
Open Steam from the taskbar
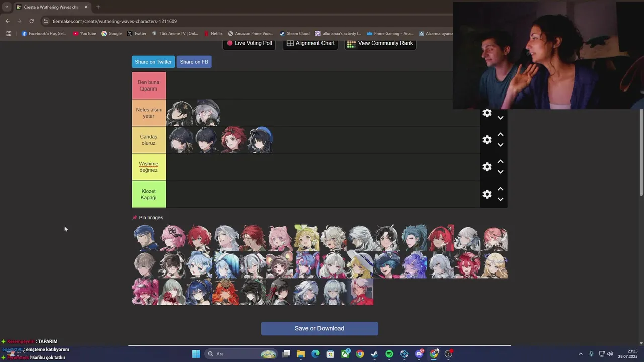coord(374,354)
